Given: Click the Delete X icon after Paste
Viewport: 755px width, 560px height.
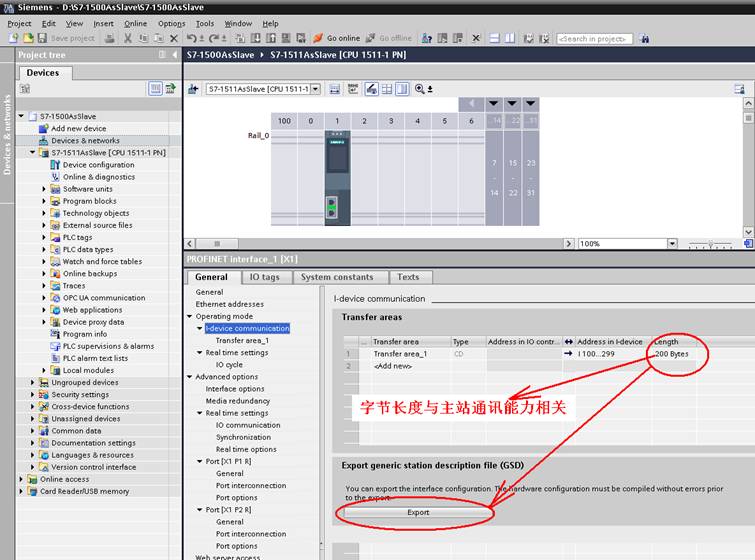Looking at the screenshot, I should click(174, 38).
